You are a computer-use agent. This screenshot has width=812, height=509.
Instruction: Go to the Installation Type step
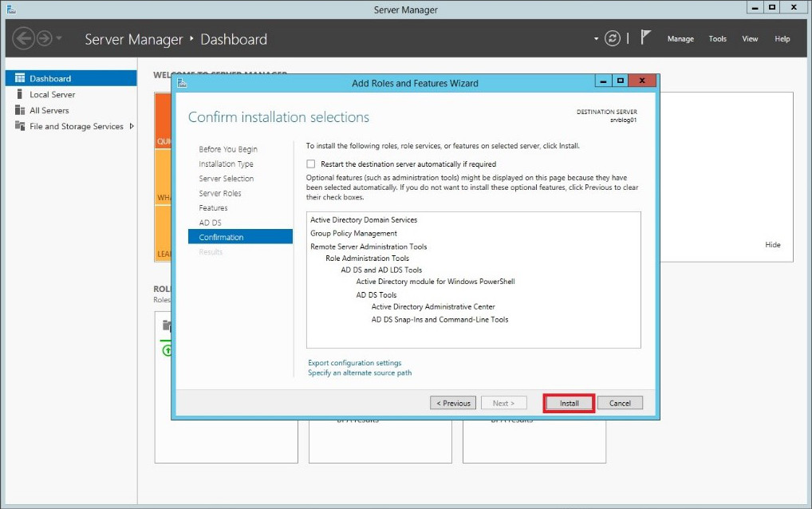(x=226, y=164)
